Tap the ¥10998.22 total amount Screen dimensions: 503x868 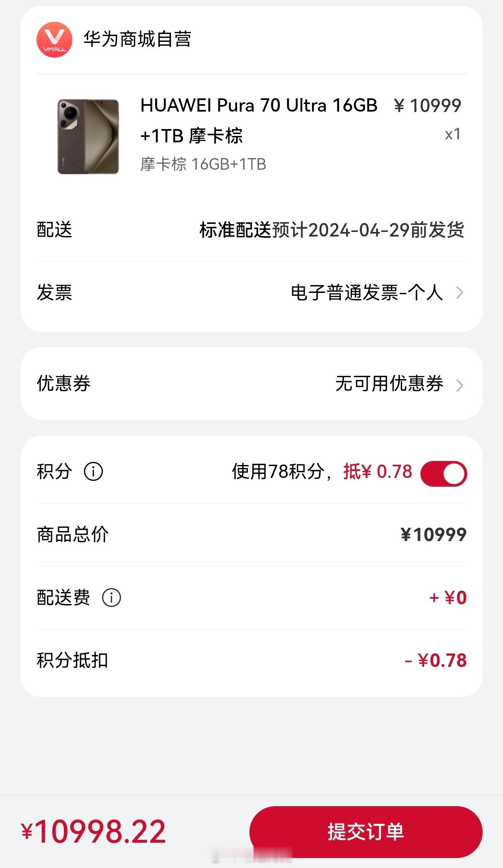[94, 832]
